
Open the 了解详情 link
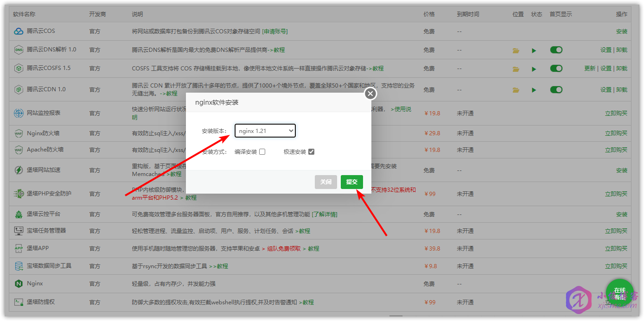coord(325,214)
